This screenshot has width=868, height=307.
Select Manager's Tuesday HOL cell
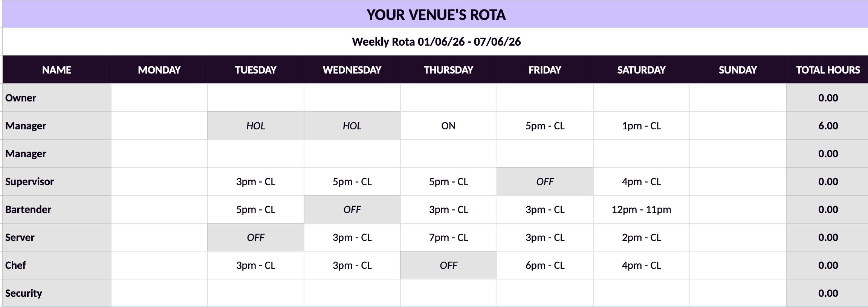point(256,126)
